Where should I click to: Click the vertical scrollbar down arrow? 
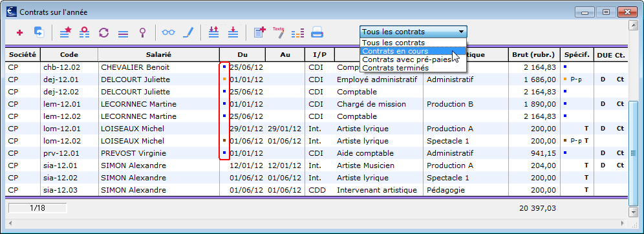[632, 212]
